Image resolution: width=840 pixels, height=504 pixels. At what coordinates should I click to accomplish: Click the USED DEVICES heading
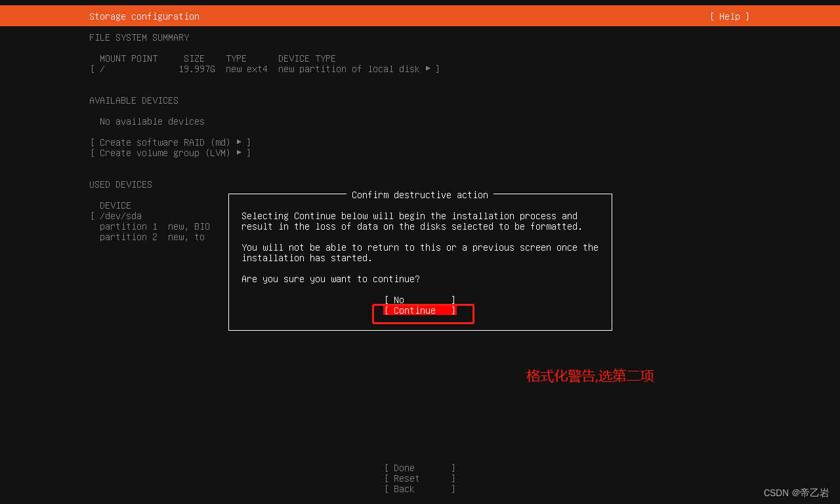121,184
